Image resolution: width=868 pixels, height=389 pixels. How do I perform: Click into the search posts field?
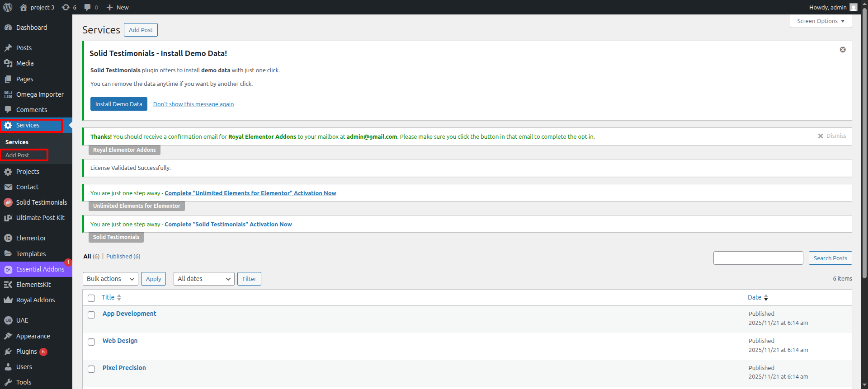pos(758,258)
